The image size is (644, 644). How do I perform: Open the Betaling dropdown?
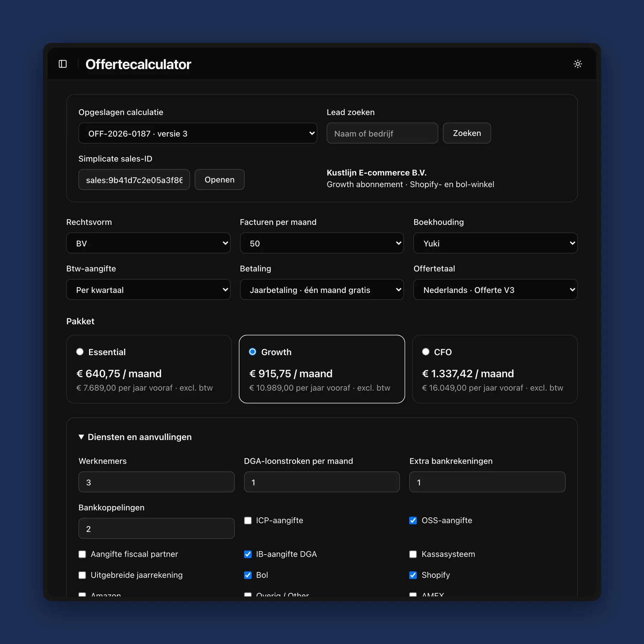point(322,290)
